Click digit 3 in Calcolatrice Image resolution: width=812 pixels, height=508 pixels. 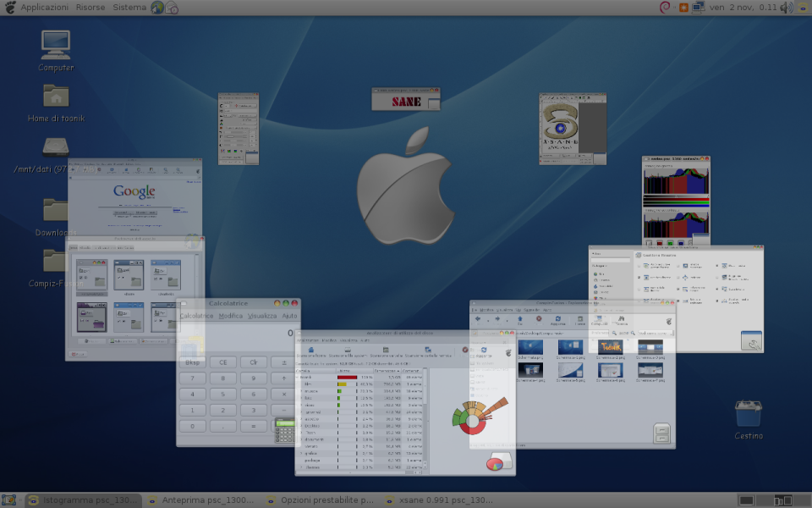(x=253, y=410)
